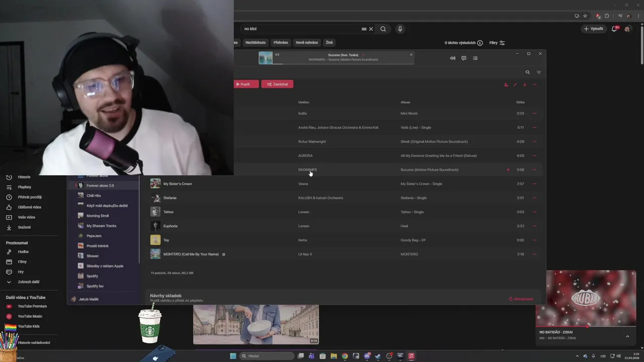
Task: Open the My Shazam Tracks playlist
Action: (104, 226)
